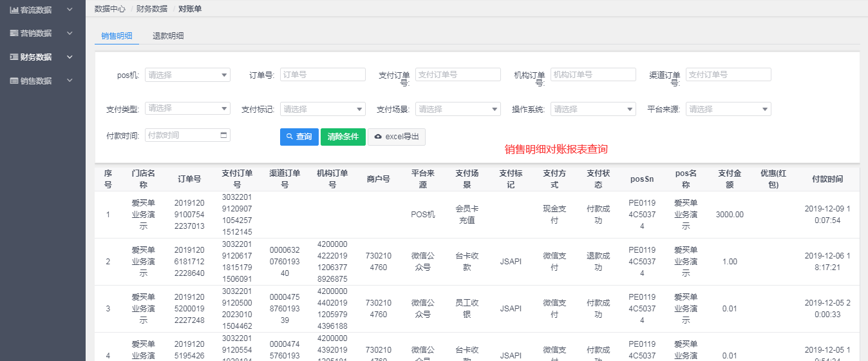Open the 操作系统 dropdown
The height and width of the screenshot is (361, 868).
click(593, 109)
